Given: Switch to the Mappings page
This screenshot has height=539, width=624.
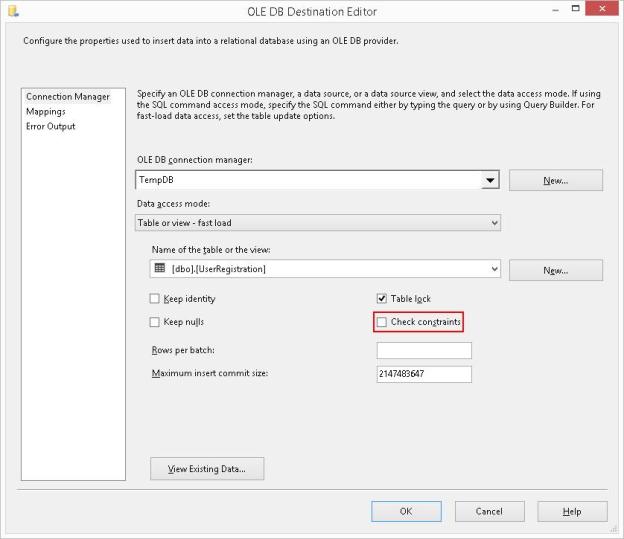Looking at the screenshot, I should [46, 112].
